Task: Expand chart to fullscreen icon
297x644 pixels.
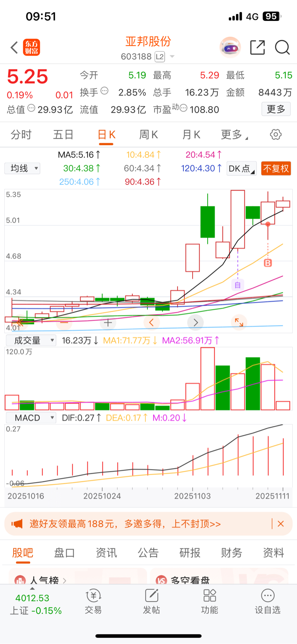Action: coord(239,322)
